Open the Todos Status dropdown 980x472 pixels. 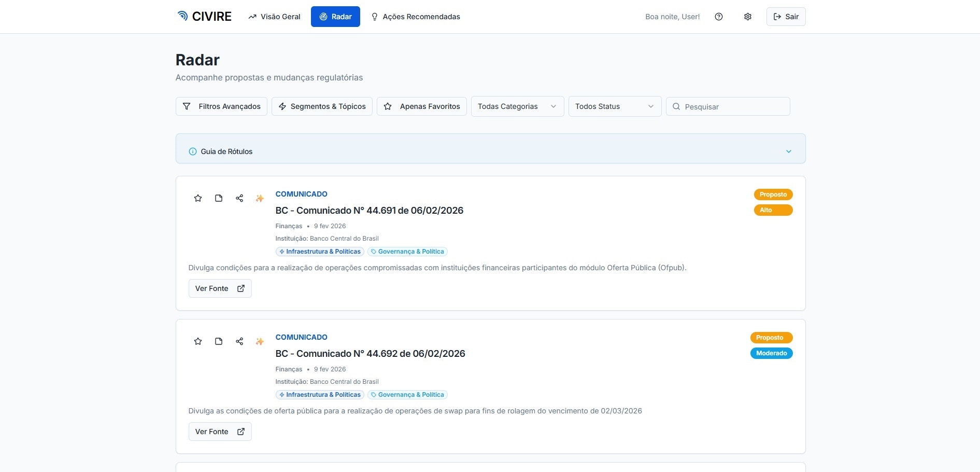[x=614, y=106]
